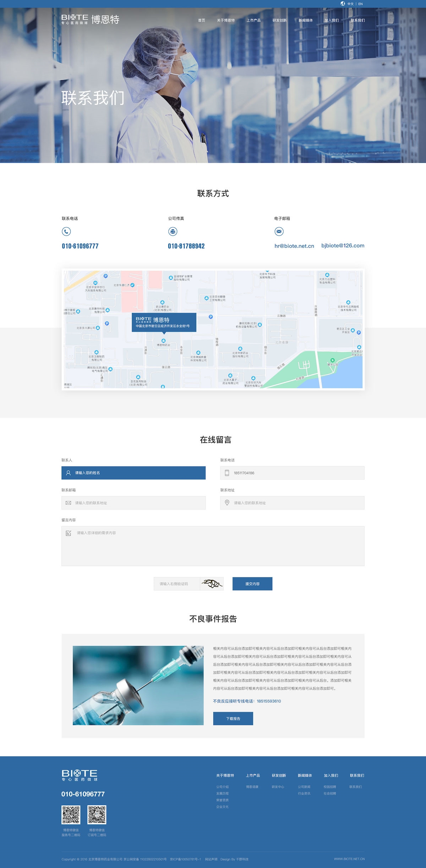426x868 pixels.
Task: Open the 关于博恩特 top navigation menu
Action: (226, 21)
